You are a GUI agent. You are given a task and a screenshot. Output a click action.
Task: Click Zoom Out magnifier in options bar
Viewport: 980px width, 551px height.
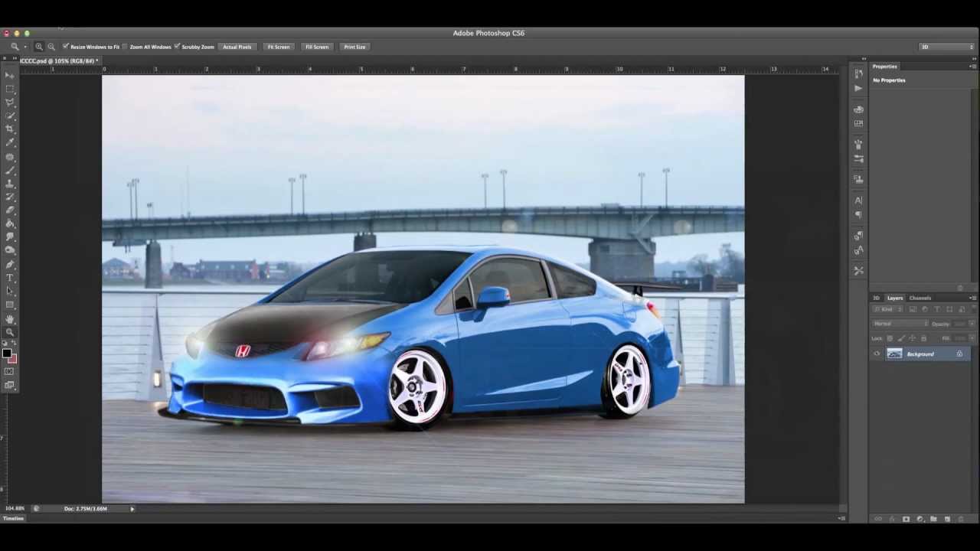tap(51, 47)
